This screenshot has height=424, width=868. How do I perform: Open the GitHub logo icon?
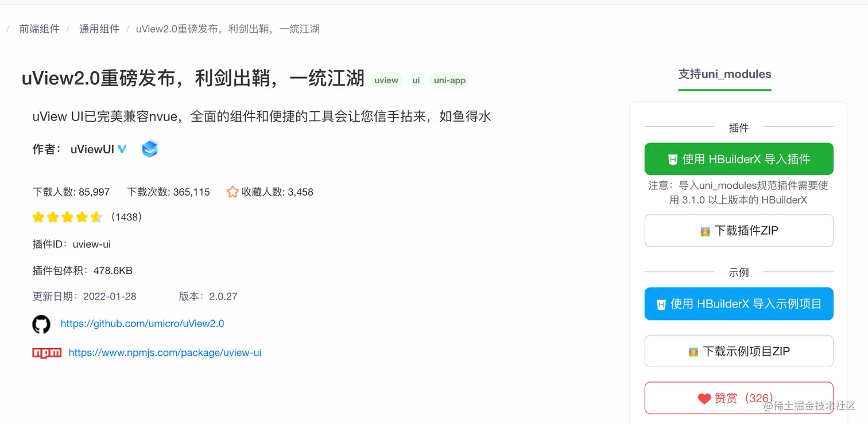point(41,324)
